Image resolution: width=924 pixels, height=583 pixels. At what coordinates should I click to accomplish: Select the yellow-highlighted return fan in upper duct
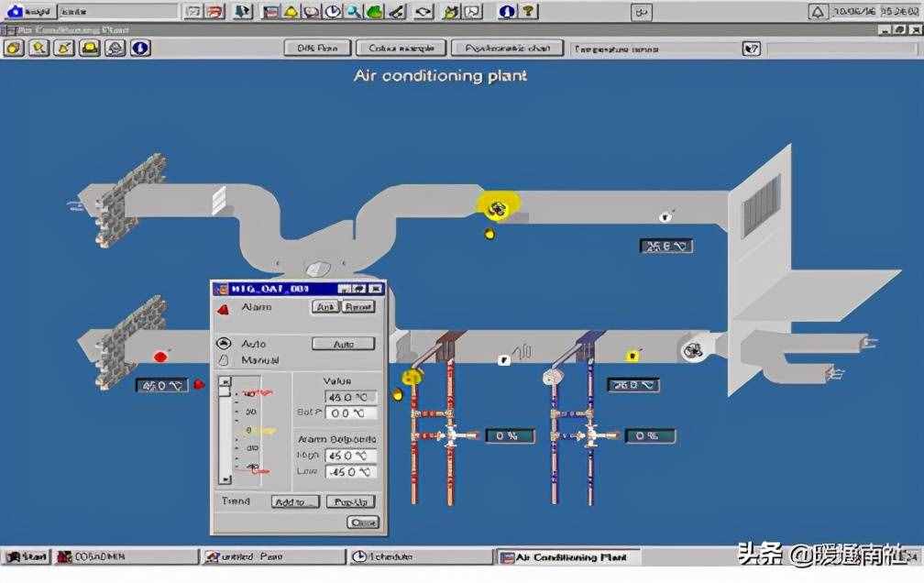tap(498, 205)
